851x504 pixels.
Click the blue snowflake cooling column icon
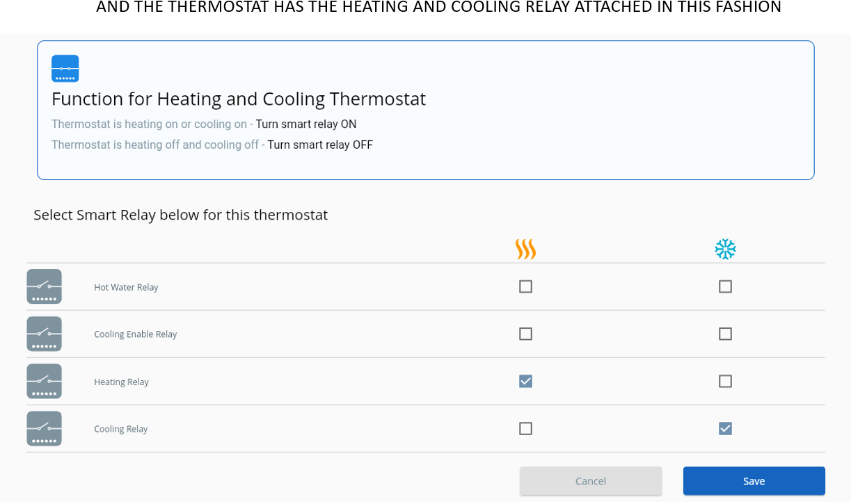(725, 249)
